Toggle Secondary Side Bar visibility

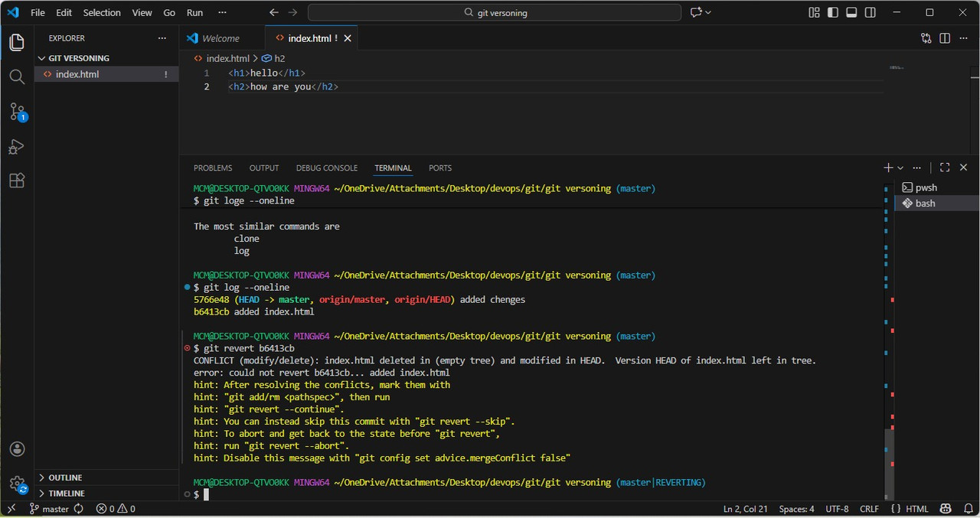pyautogui.click(x=871, y=12)
